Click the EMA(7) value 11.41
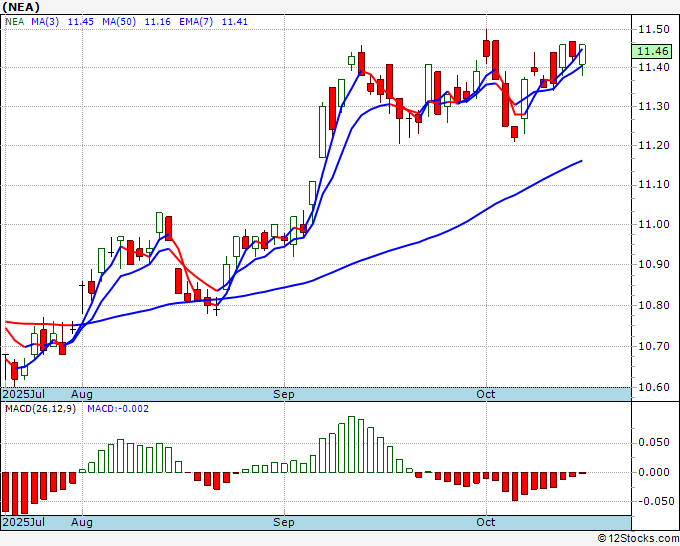680x546 pixels. (235, 22)
